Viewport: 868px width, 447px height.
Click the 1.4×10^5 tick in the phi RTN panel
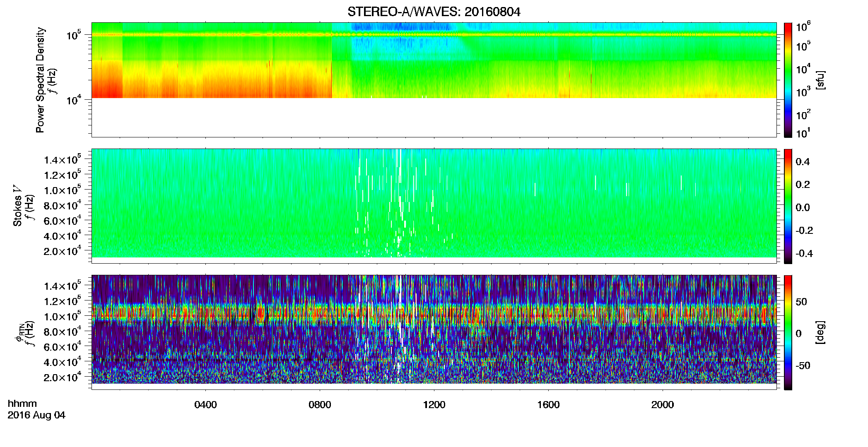[62, 286]
